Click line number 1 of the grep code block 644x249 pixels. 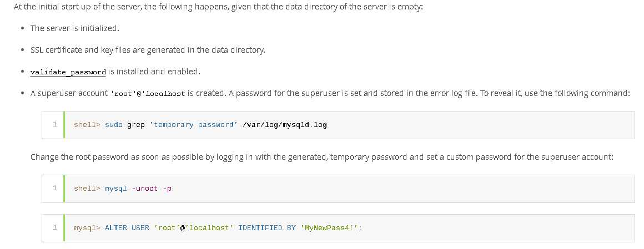(54, 124)
